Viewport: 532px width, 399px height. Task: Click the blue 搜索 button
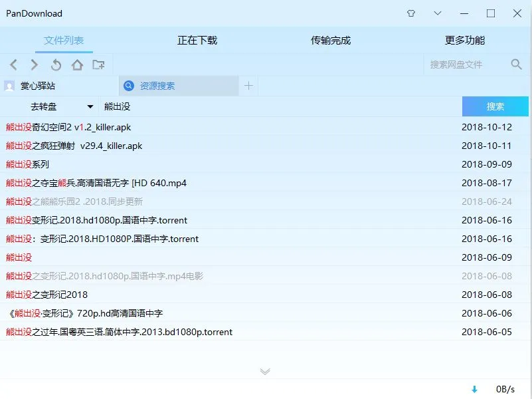pos(495,106)
